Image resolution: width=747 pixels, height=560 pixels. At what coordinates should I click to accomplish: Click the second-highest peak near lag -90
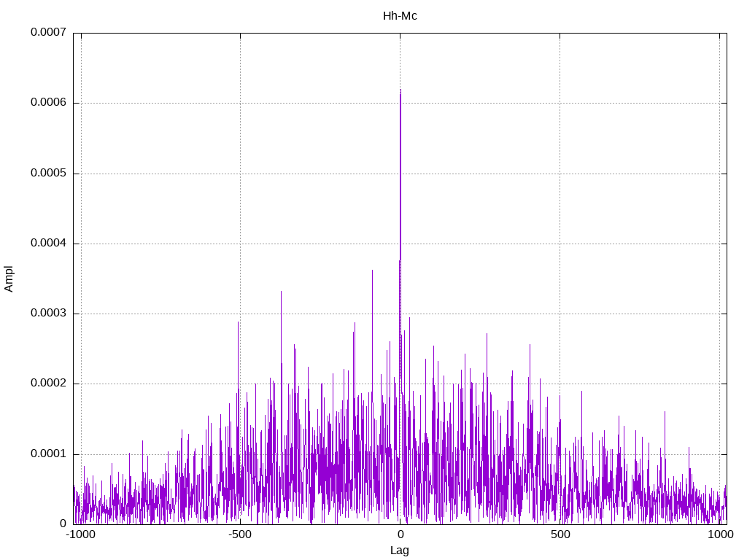click(372, 271)
